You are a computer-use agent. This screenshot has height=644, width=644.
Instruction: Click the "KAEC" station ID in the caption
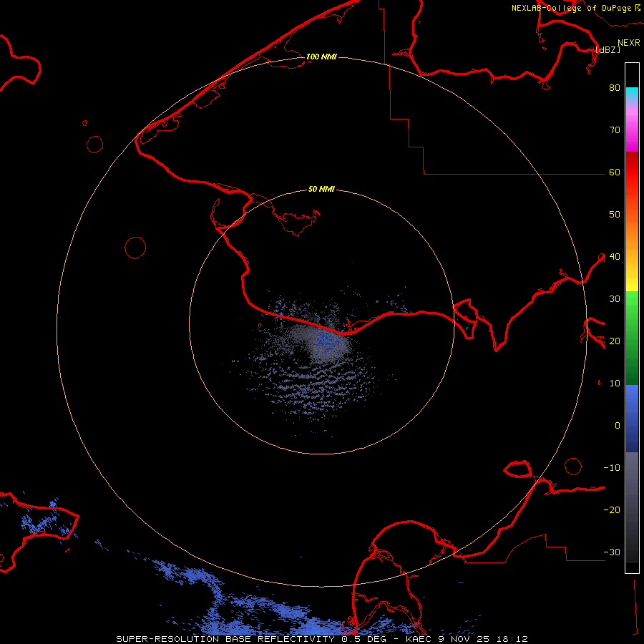click(x=418, y=639)
